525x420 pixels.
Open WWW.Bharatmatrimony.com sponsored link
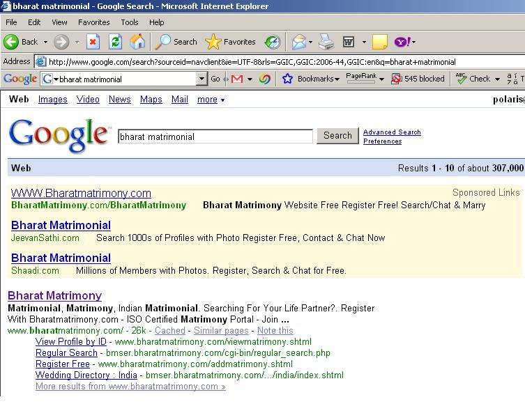point(81,193)
